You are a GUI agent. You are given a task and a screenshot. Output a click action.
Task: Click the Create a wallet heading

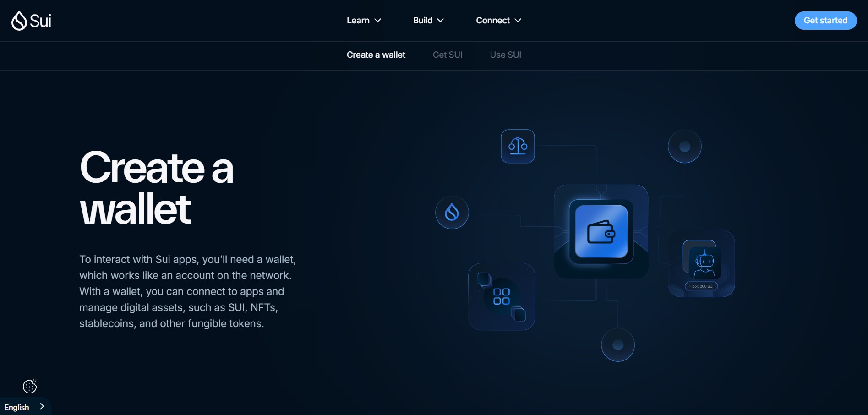156,188
